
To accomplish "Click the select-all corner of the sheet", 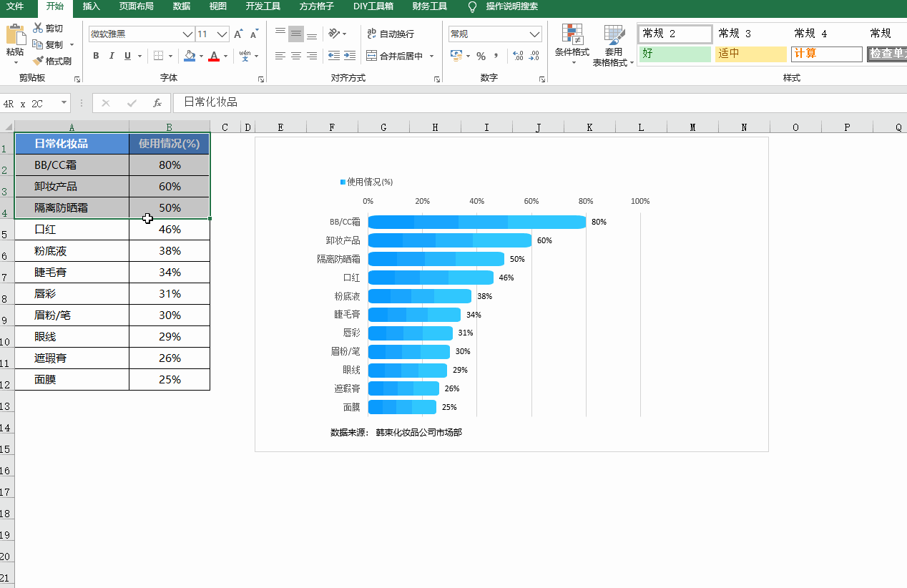I will click(x=7, y=127).
